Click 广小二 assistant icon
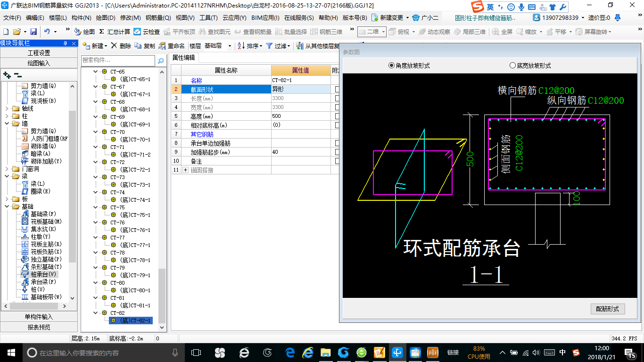The image size is (644, 362). pyautogui.click(x=416, y=17)
